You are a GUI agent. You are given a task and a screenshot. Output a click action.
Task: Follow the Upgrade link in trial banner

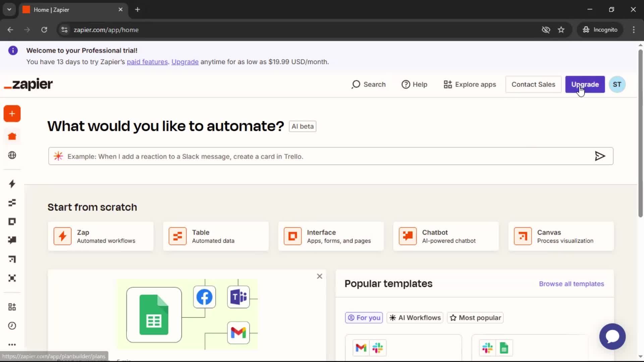(185, 62)
